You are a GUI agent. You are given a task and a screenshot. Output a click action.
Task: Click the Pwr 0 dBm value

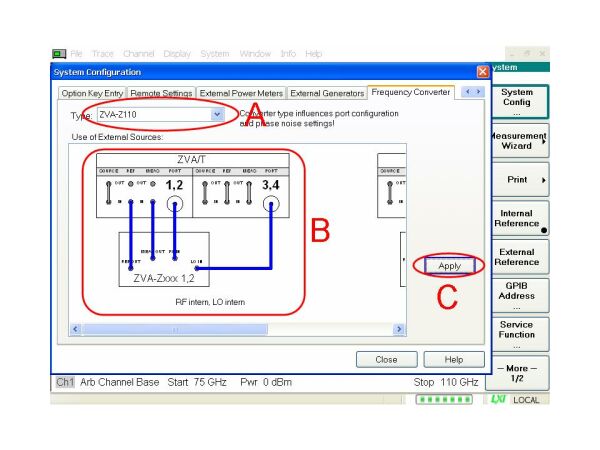point(266,382)
